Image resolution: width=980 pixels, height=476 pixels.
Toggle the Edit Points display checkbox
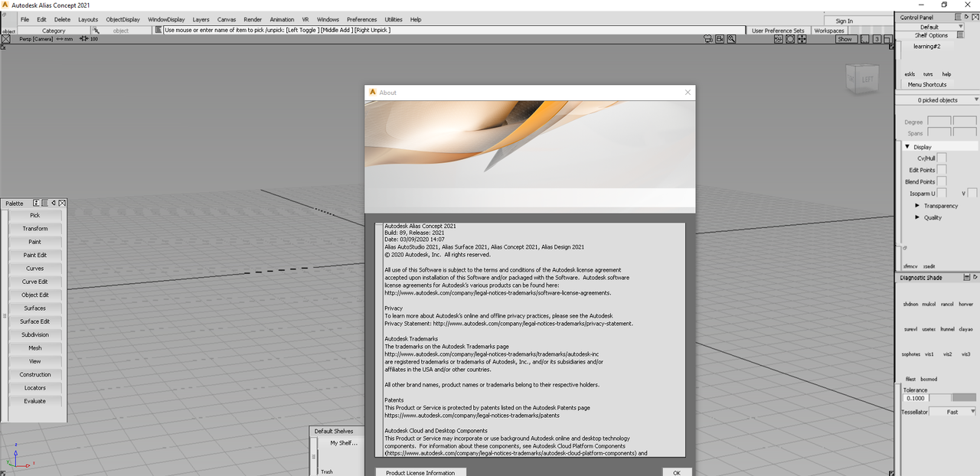tap(942, 170)
